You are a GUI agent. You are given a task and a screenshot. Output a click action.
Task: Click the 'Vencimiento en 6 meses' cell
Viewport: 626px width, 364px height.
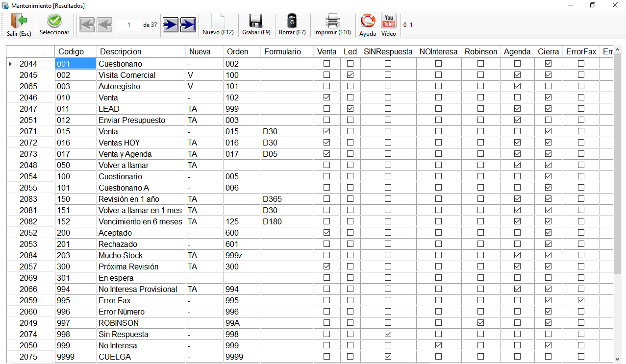(x=141, y=221)
